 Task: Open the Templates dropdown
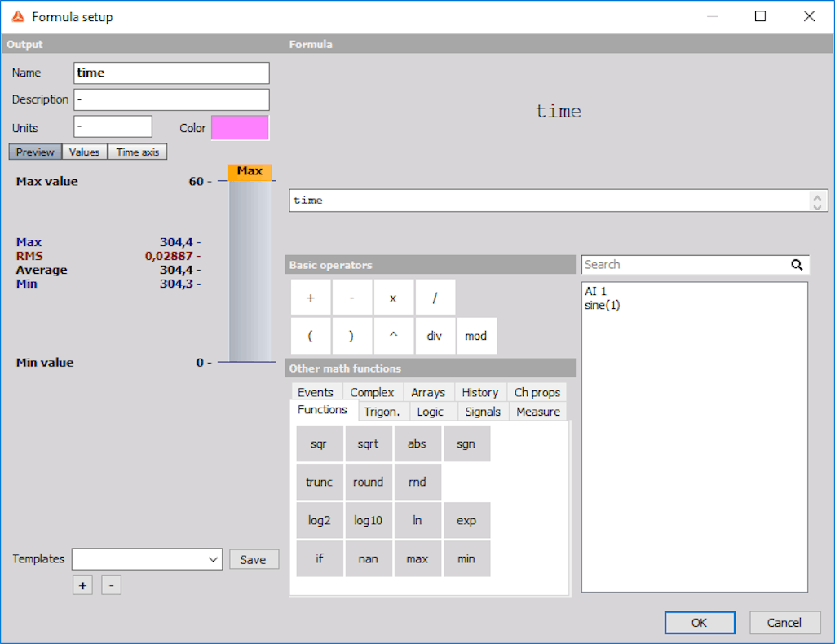[147, 559]
